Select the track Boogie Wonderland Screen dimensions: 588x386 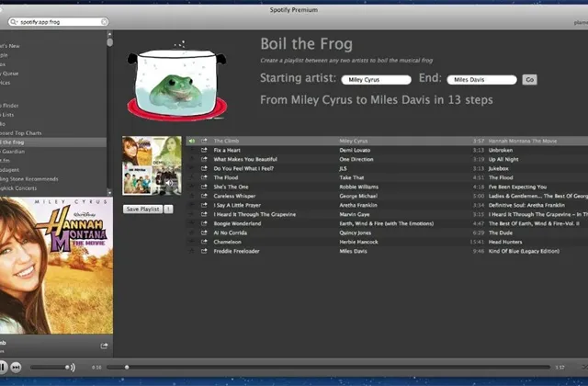pos(237,223)
